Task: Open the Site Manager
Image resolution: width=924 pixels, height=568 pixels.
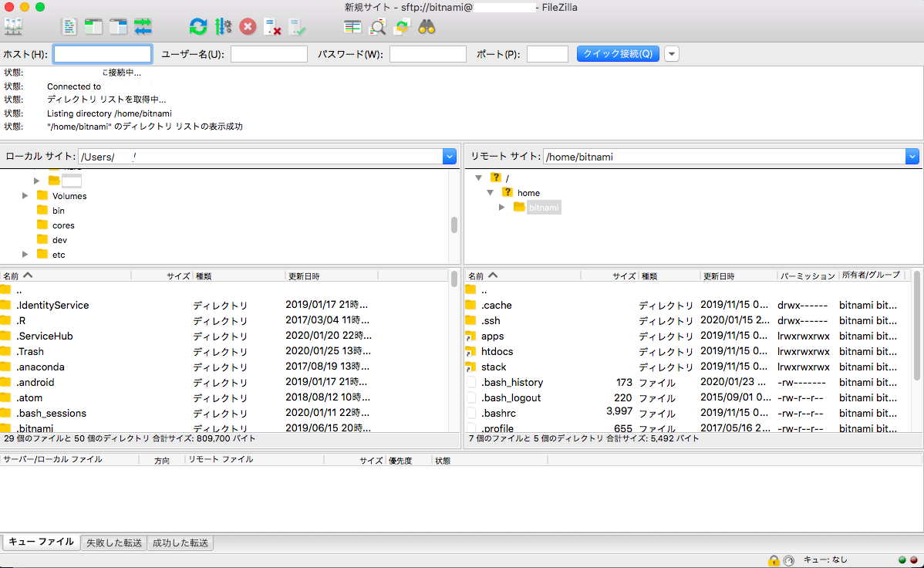Action: click(12, 26)
